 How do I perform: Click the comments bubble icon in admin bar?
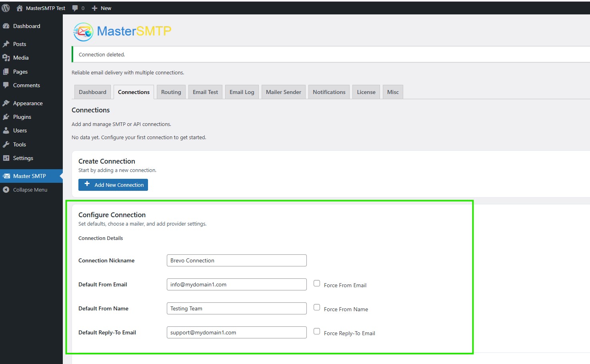(x=75, y=8)
